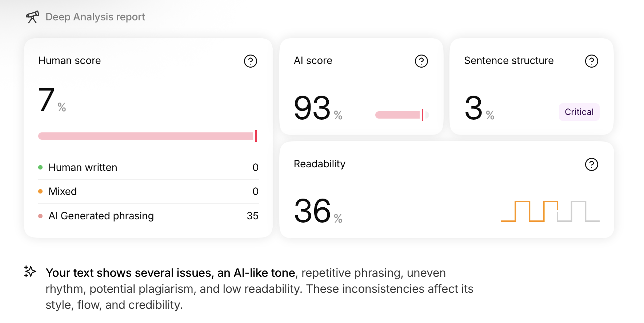Select the Mixed row
This screenshot has height=323, width=644.
(x=148, y=191)
